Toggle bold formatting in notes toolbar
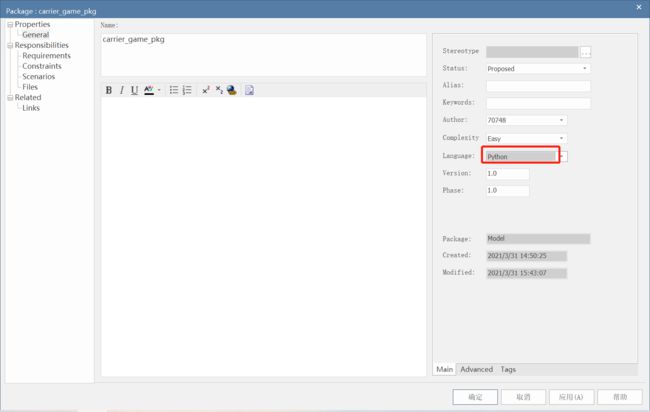 pos(109,90)
